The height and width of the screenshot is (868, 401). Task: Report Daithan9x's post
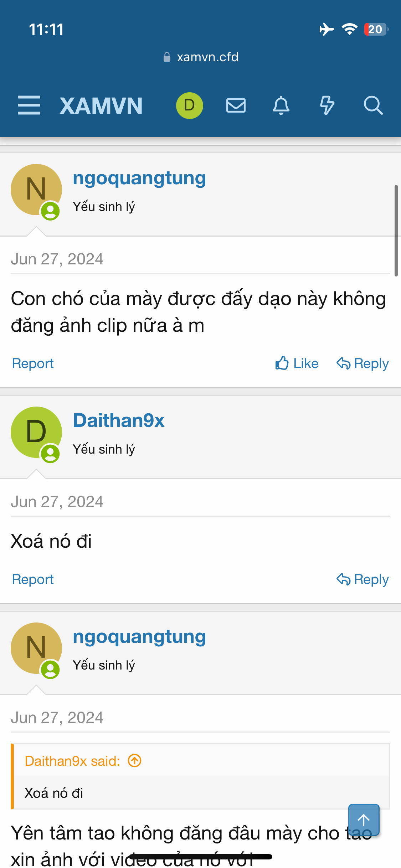[x=33, y=579]
